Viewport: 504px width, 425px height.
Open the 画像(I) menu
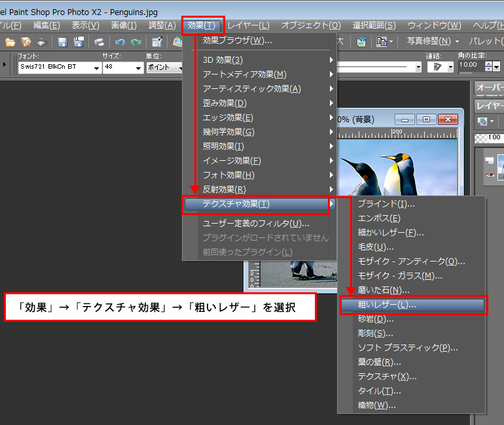[124, 25]
